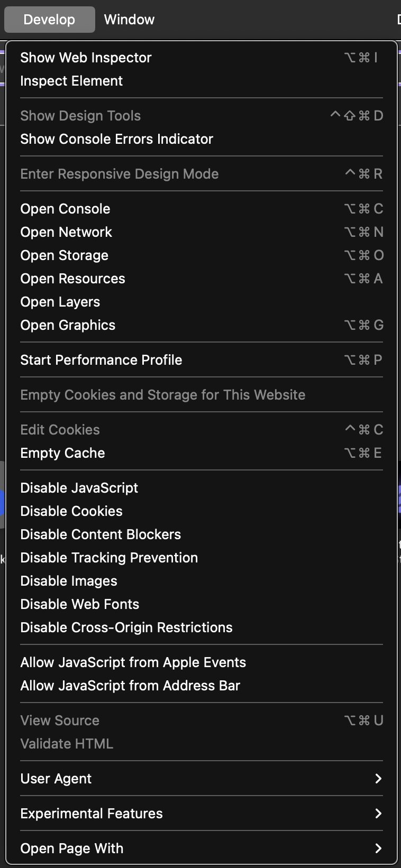Choose Inspect Element from Develop menu

coord(71,81)
